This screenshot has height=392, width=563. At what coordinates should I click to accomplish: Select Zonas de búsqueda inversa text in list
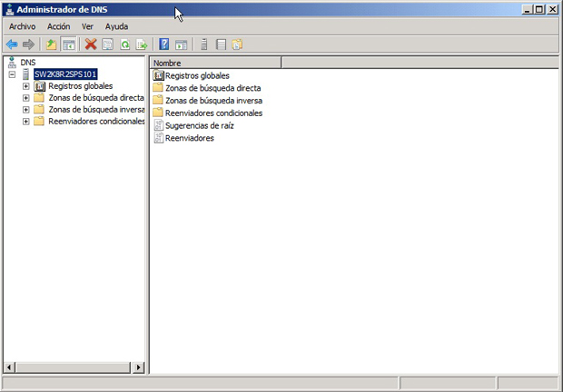(213, 101)
